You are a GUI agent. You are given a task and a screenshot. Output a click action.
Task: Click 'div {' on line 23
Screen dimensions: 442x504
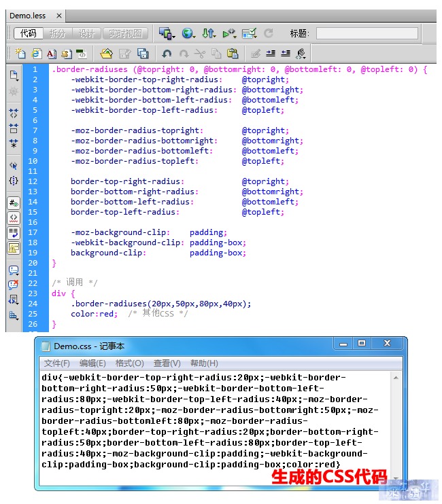point(63,293)
